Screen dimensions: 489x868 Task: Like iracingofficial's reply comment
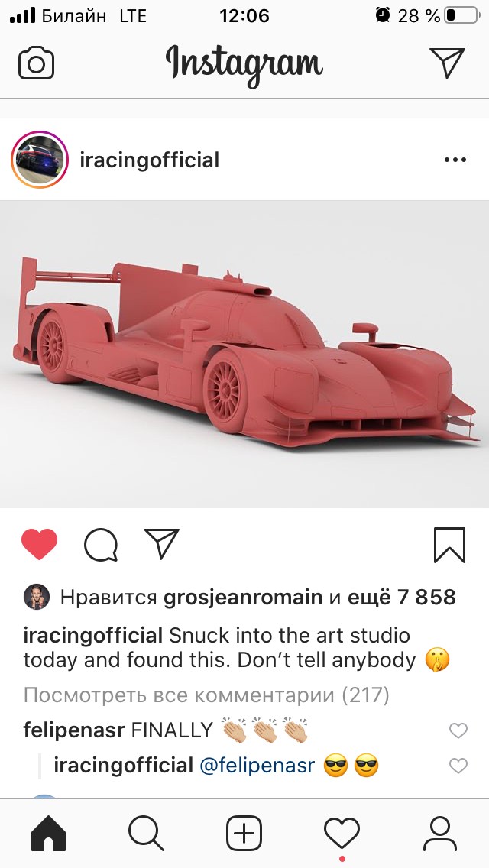click(458, 766)
